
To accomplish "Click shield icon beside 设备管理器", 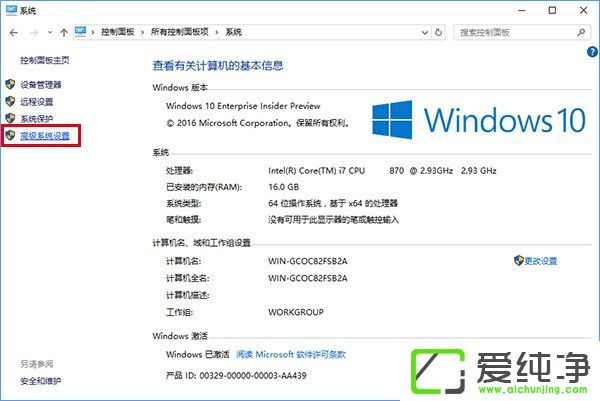I will click(10, 84).
